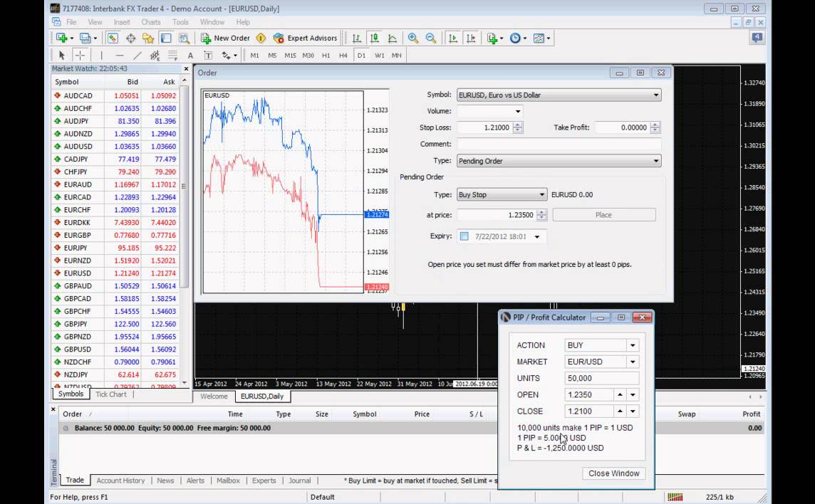Switch to the Welcome chart tab

(214, 397)
